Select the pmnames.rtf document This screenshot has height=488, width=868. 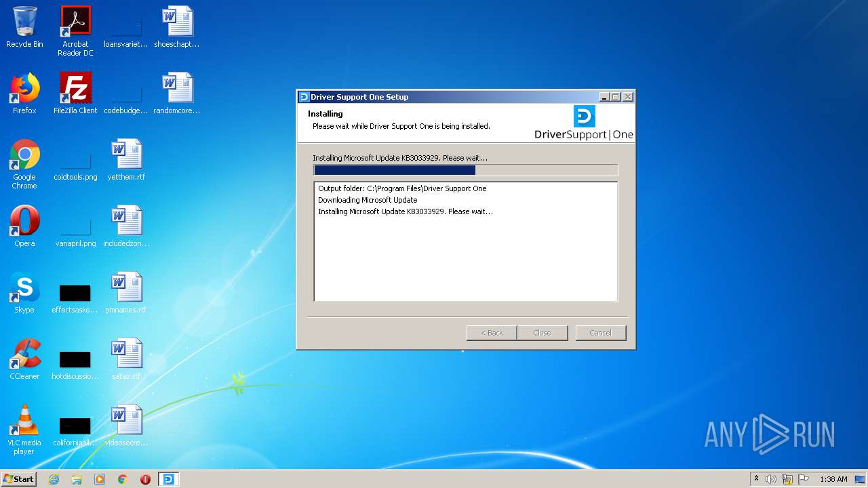(x=126, y=293)
